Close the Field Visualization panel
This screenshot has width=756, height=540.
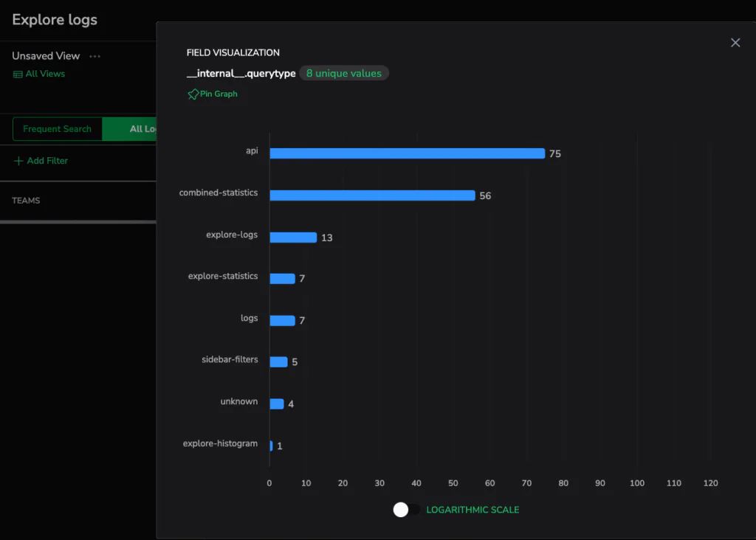[x=735, y=43]
